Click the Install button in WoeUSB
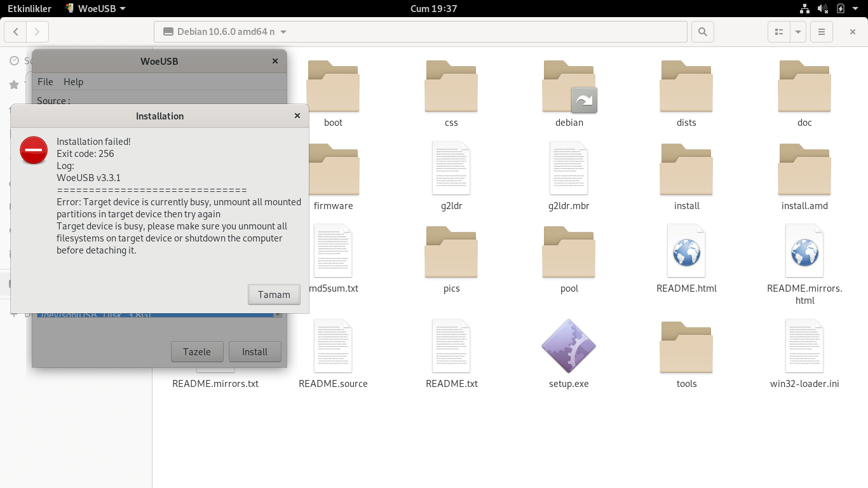Viewport: 868px width, 488px height. click(255, 351)
